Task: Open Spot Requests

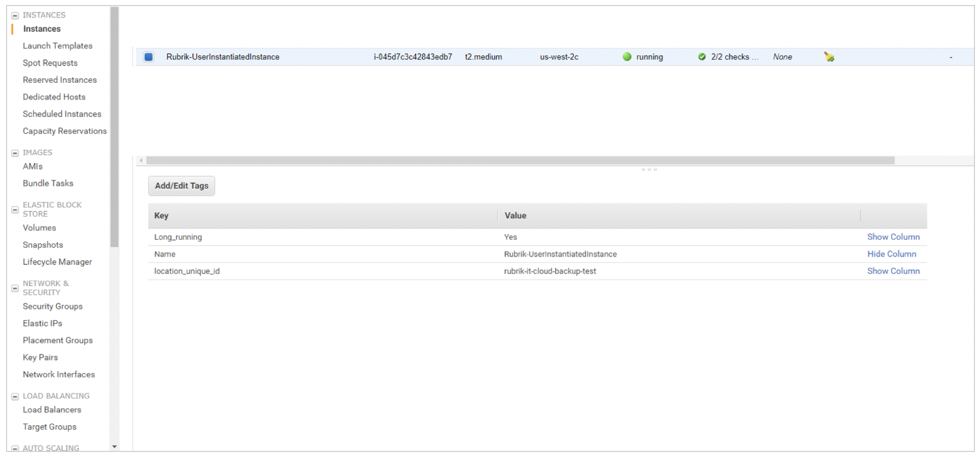Action: click(x=50, y=63)
